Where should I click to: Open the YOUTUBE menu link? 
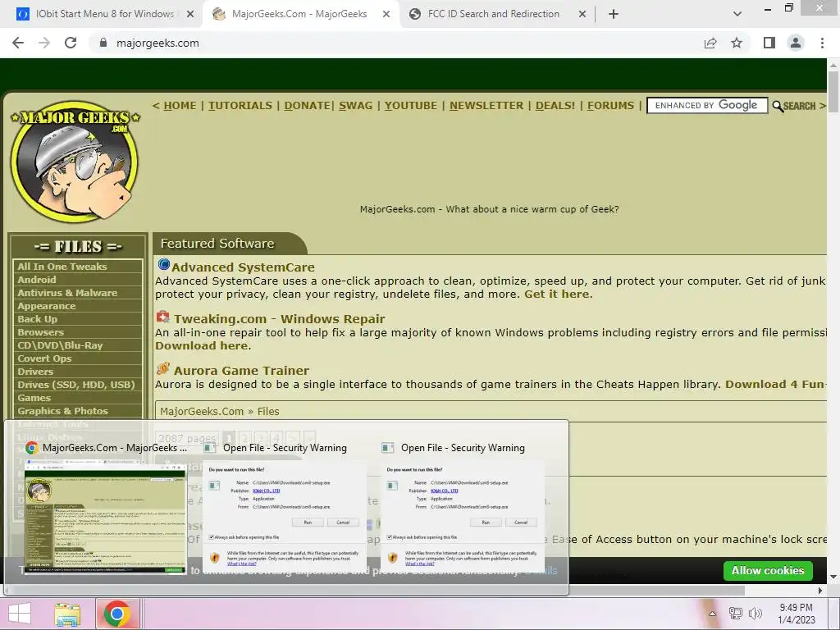tap(410, 106)
